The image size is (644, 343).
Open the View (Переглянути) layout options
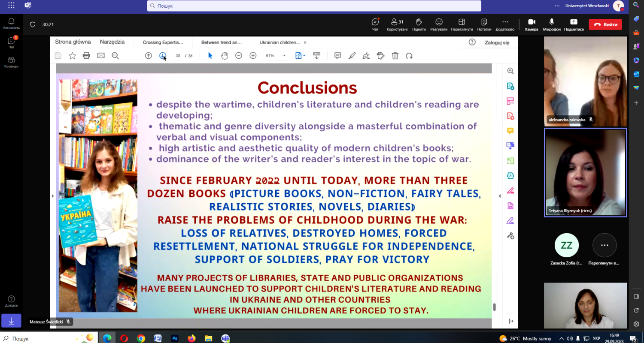click(462, 22)
